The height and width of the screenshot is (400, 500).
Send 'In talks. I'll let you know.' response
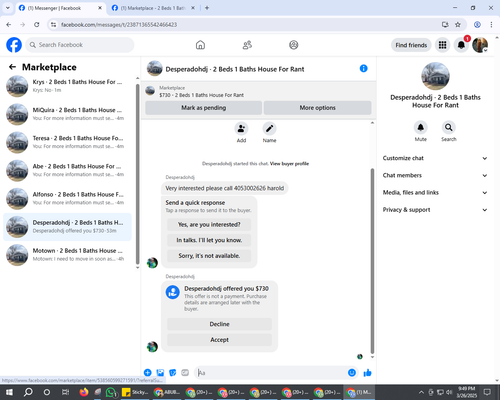click(x=209, y=240)
